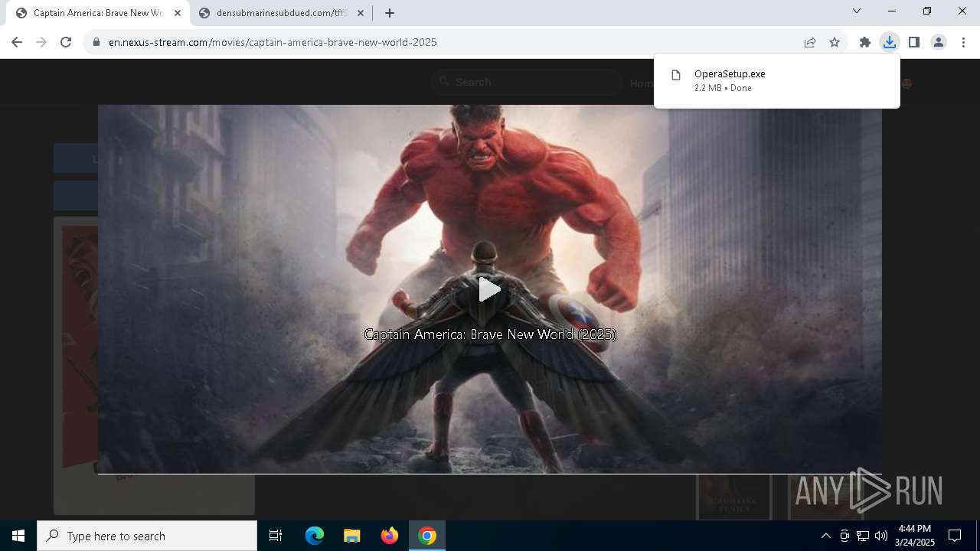Screen dimensions: 980x551
Task: Select Chrome icon on taskbar
Action: click(x=427, y=536)
